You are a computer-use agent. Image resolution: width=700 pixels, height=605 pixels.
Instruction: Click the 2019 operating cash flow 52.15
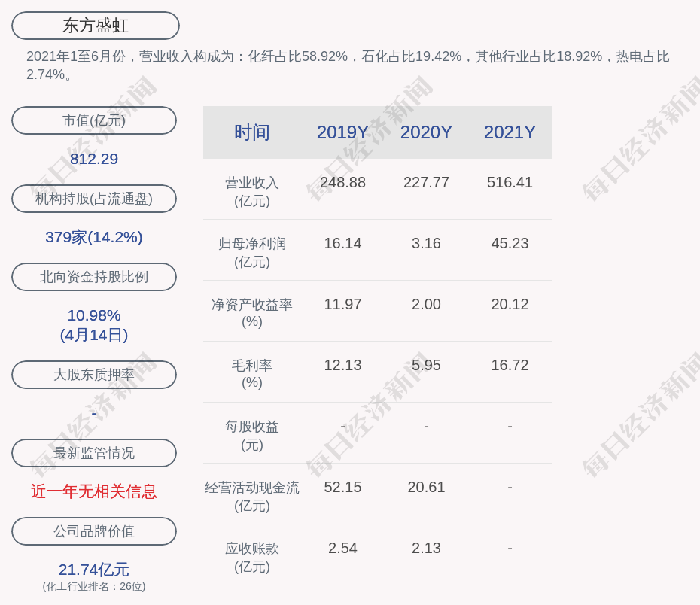343,487
